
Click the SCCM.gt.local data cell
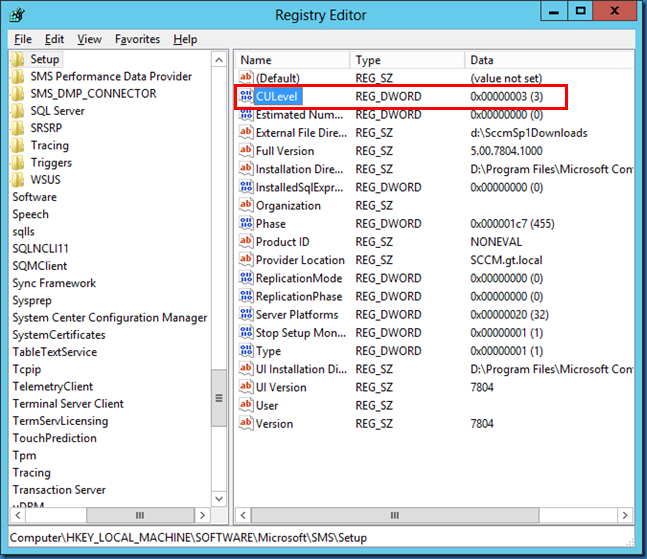(x=506, y=260)
